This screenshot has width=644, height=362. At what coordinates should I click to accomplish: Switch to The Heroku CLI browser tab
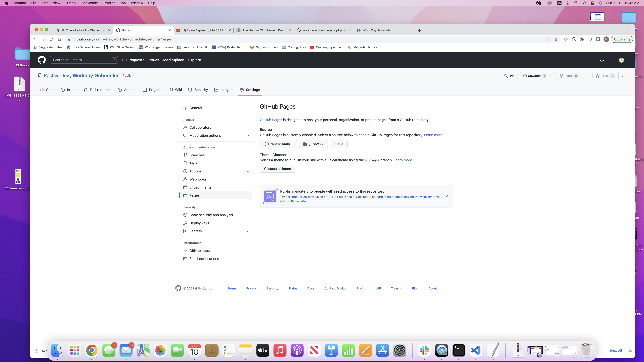264,30
